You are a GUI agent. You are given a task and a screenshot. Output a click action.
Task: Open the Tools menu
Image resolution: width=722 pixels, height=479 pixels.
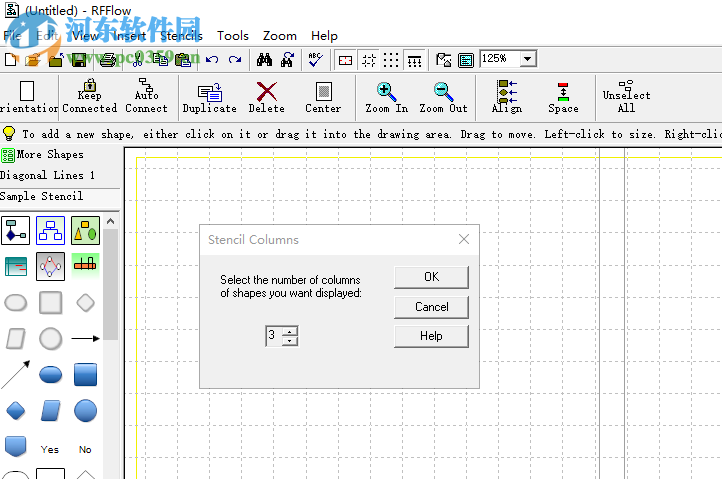point(233,35)
